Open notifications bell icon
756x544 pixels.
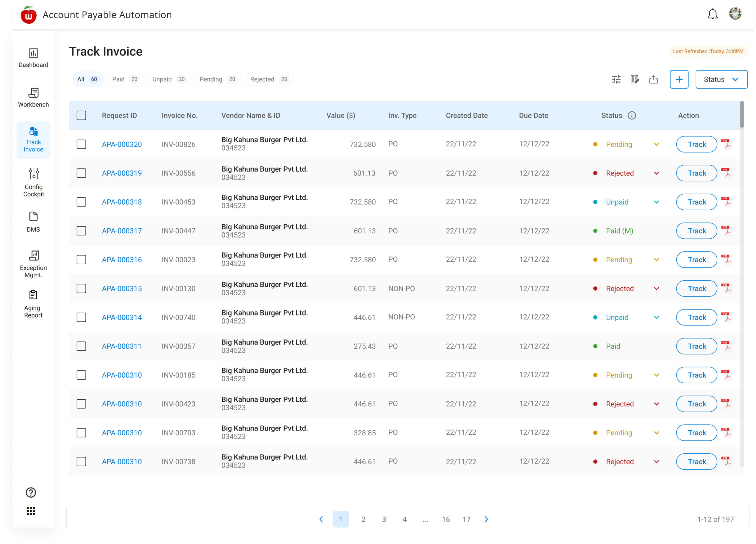point(712,14)
